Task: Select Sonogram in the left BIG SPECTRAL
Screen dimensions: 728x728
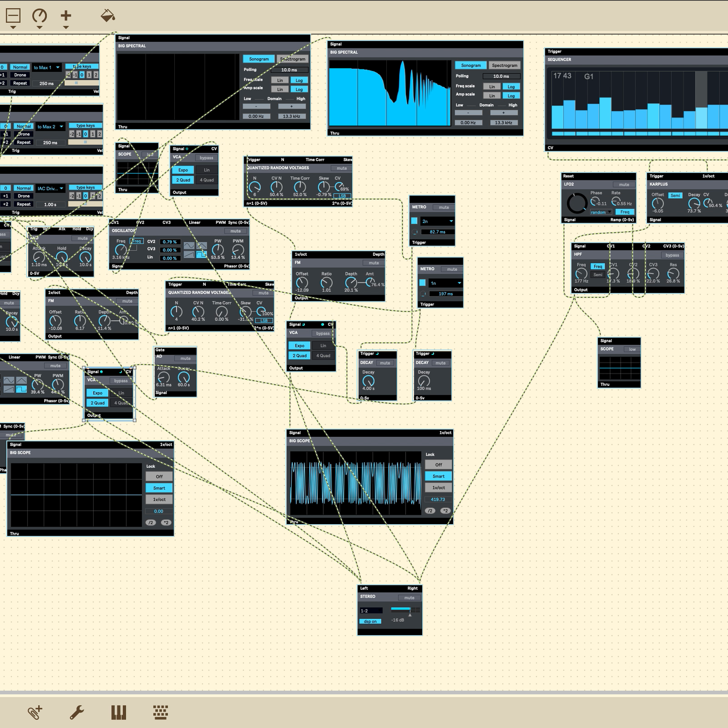Action: point(259,59)
